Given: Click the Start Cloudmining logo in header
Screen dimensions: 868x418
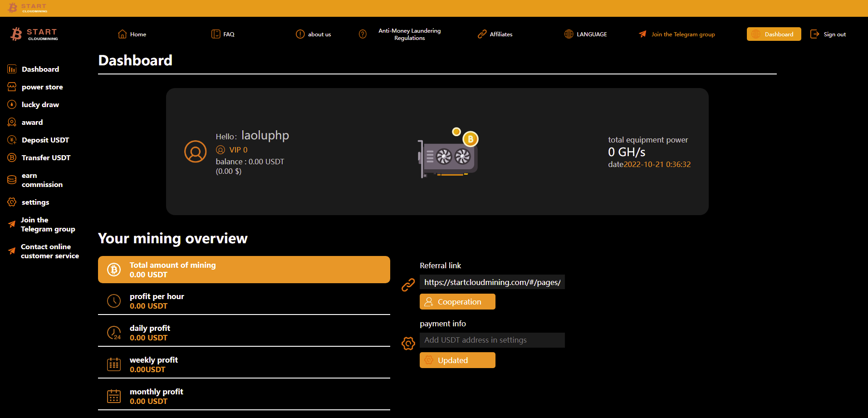Looking at the screenshot, I should pos(34,34).
